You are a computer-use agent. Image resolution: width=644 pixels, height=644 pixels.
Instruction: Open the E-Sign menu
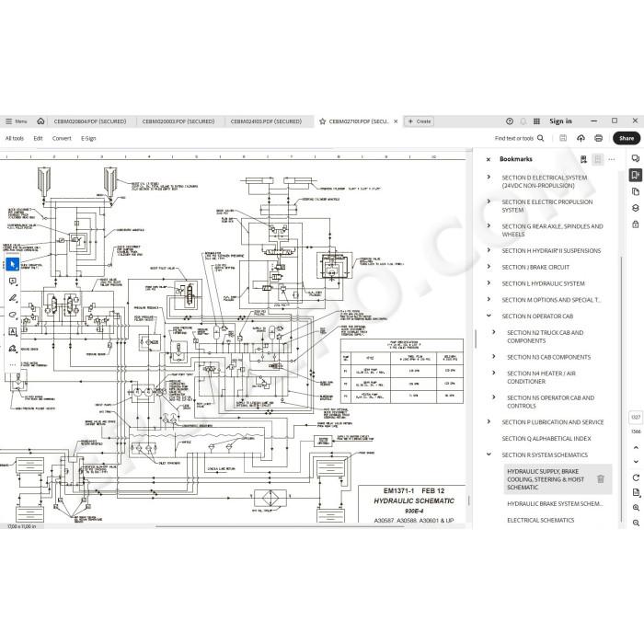88,138
